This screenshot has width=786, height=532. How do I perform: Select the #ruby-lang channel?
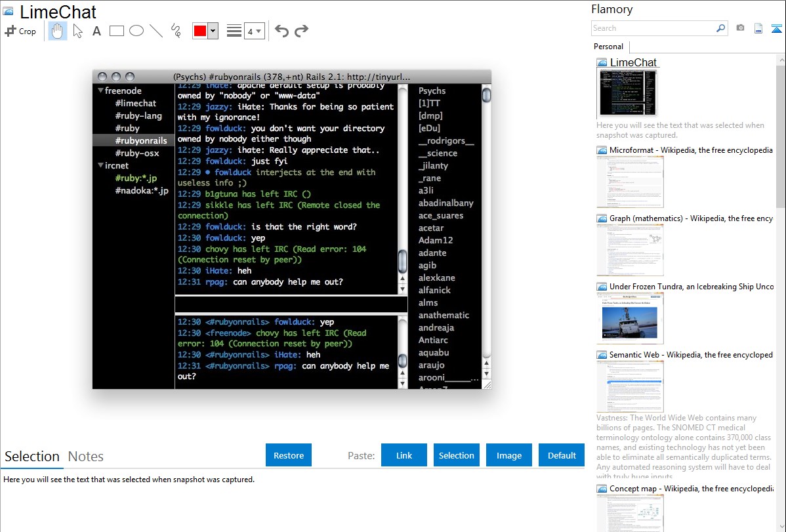[138, 116]
